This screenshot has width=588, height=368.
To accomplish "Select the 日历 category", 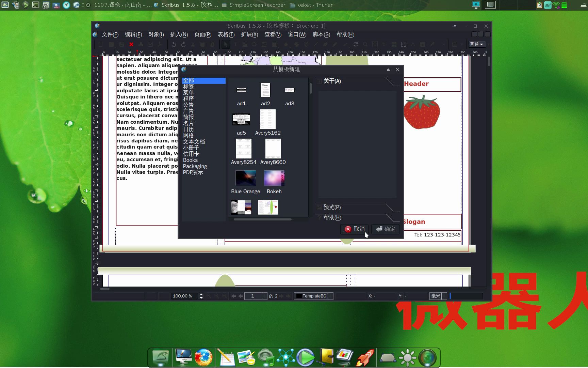I will point(203,129).
